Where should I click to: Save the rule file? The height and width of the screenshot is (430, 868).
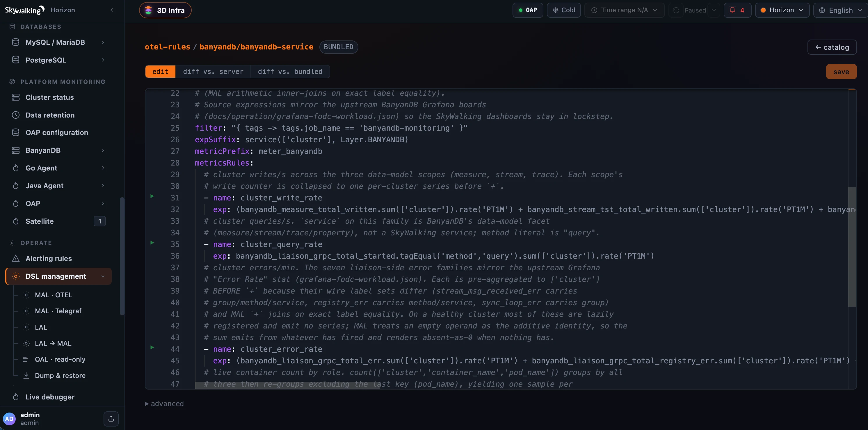pos(841,72)
